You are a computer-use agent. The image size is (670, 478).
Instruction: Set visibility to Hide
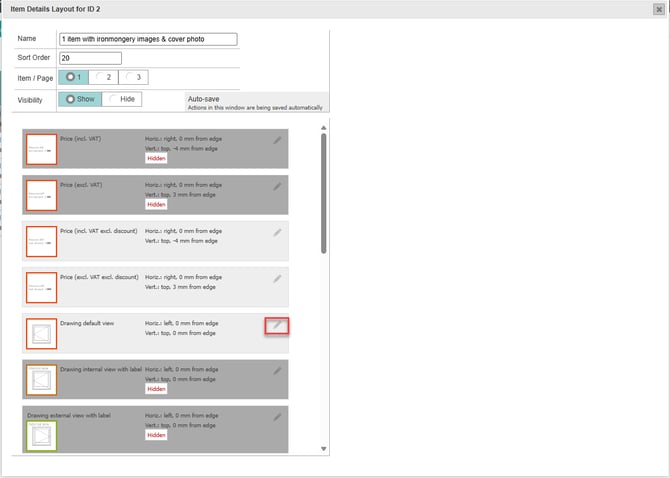[x=122, y=99]
